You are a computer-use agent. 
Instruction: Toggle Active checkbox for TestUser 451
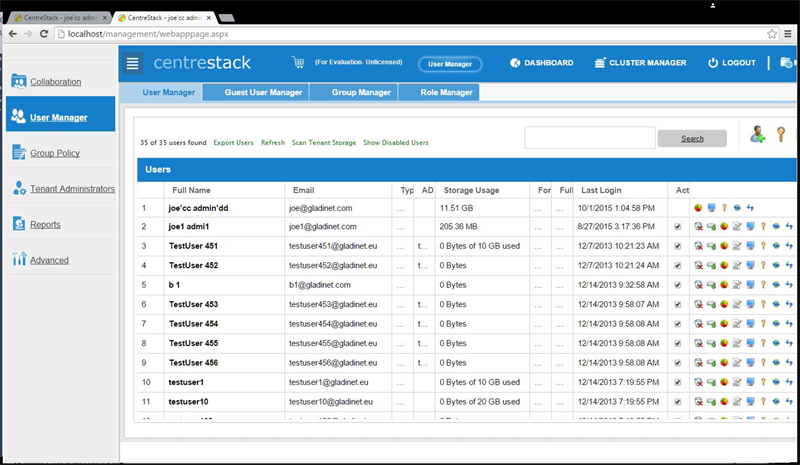[x=678, y=246]
